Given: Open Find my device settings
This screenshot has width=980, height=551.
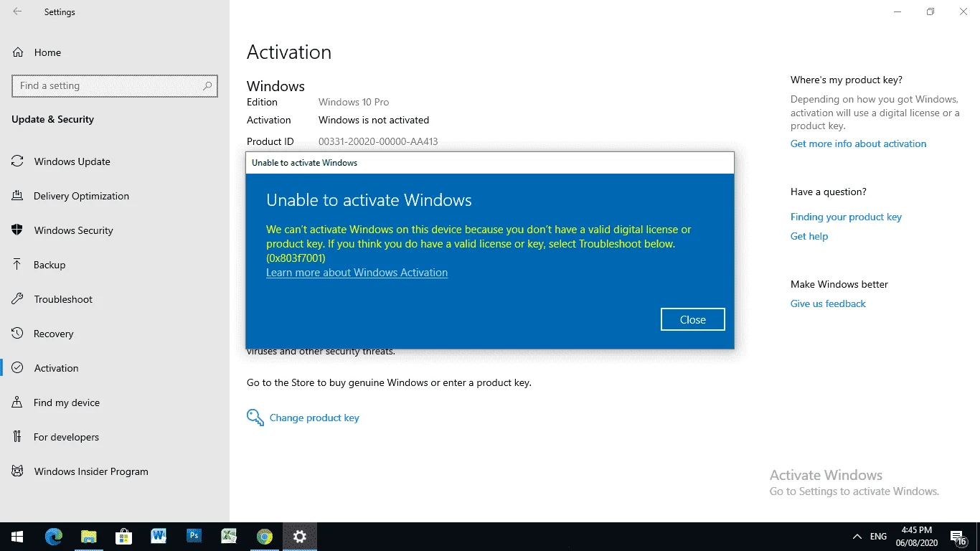Looking at the screenshot, I should (x=56, y=402).
